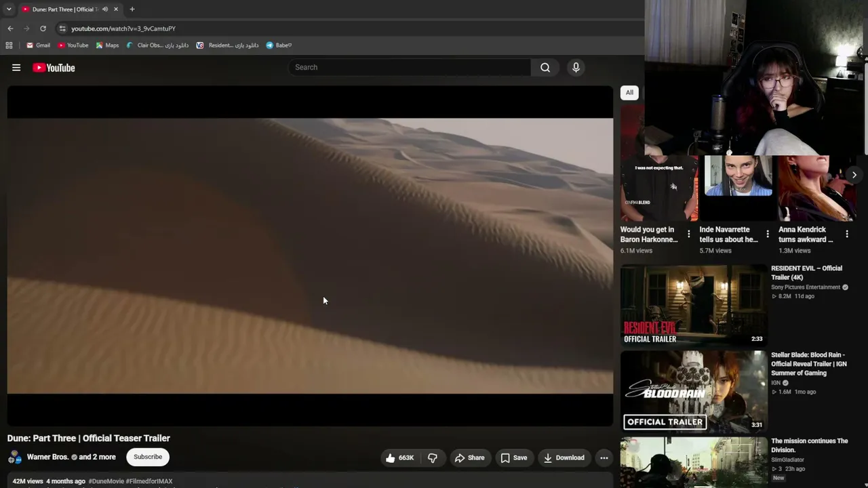Click the SlimGladiator channel name

click(787, 460)
